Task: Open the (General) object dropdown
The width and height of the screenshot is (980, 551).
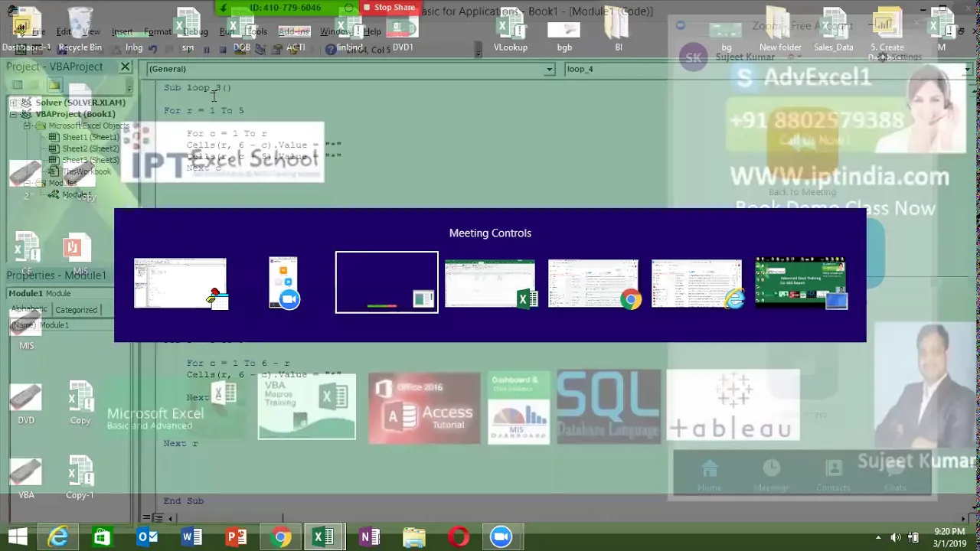Action: (x=549, y=69)
